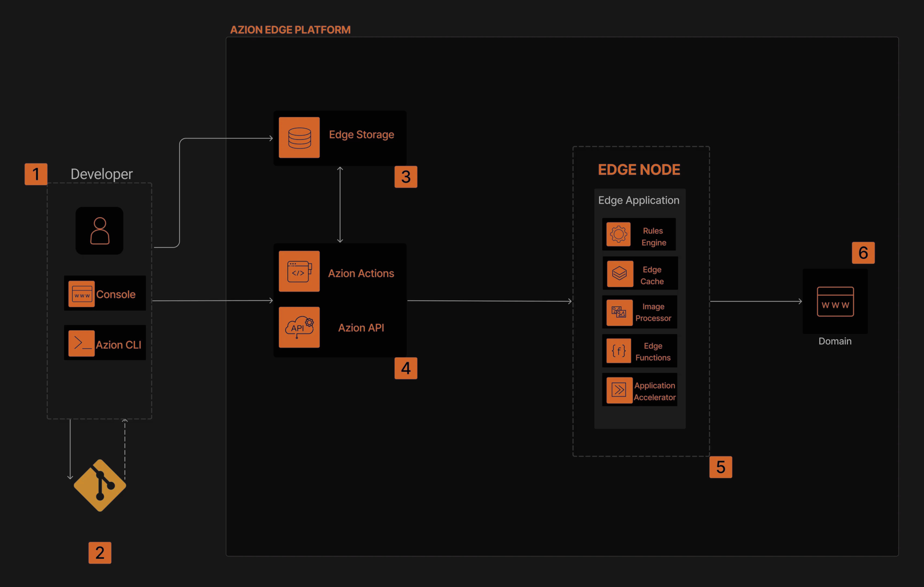
Task: Click the Azion Actions code icon
Action: pyautogui.click(x=299, y=271)
